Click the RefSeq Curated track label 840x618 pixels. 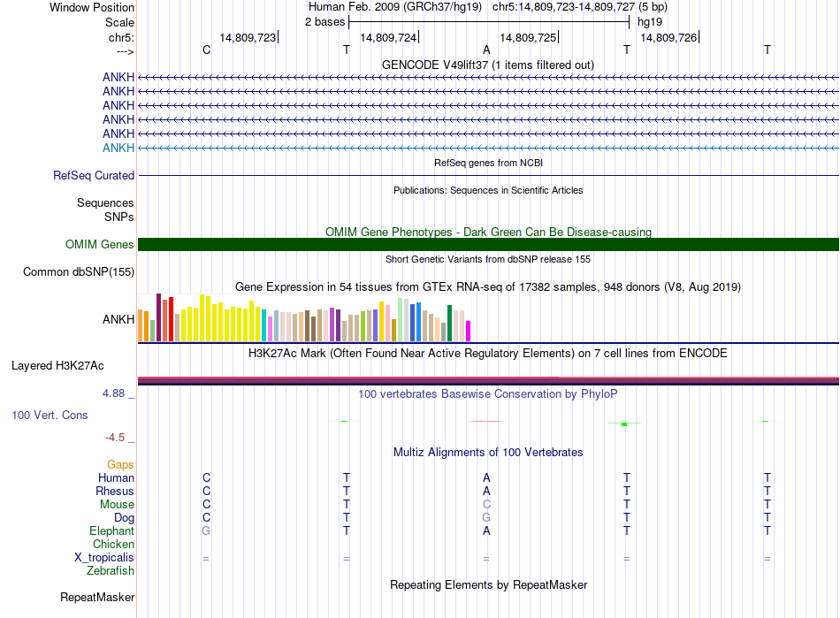tap(94, 176)
